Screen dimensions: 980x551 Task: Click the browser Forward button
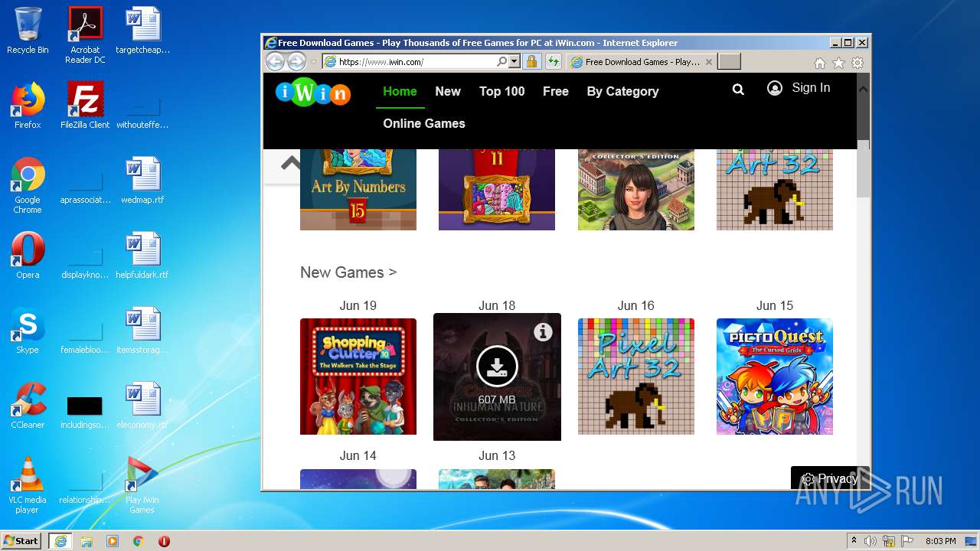[296, 62]
